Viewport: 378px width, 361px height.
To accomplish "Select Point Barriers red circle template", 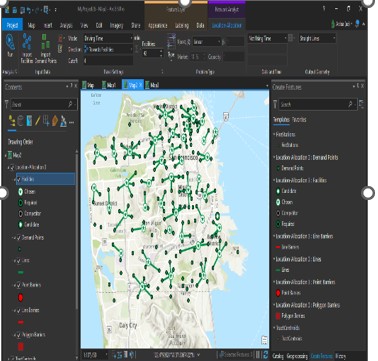I will (x=278, y=293).
